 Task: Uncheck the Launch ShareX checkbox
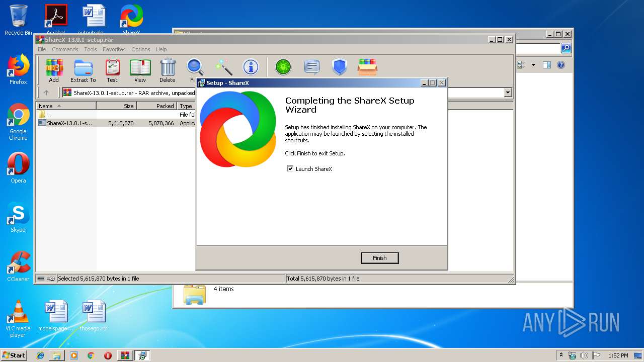coord(290,169)
